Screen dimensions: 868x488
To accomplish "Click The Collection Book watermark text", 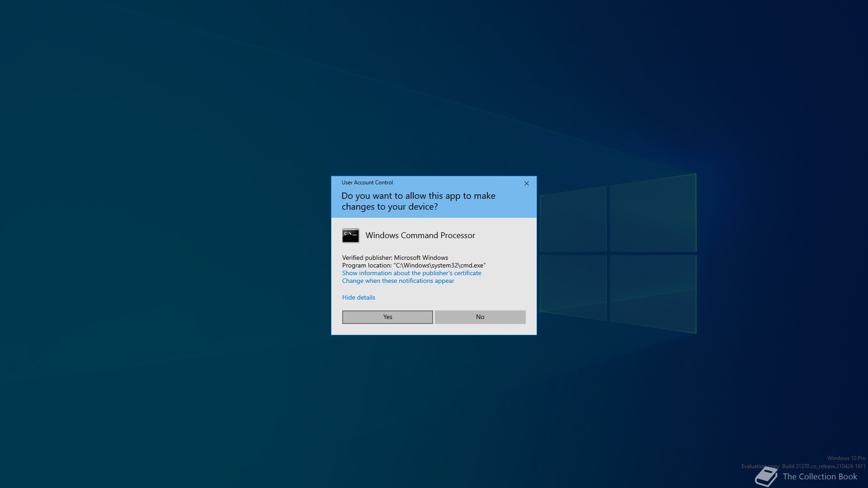I will click(x=820, y=477).
